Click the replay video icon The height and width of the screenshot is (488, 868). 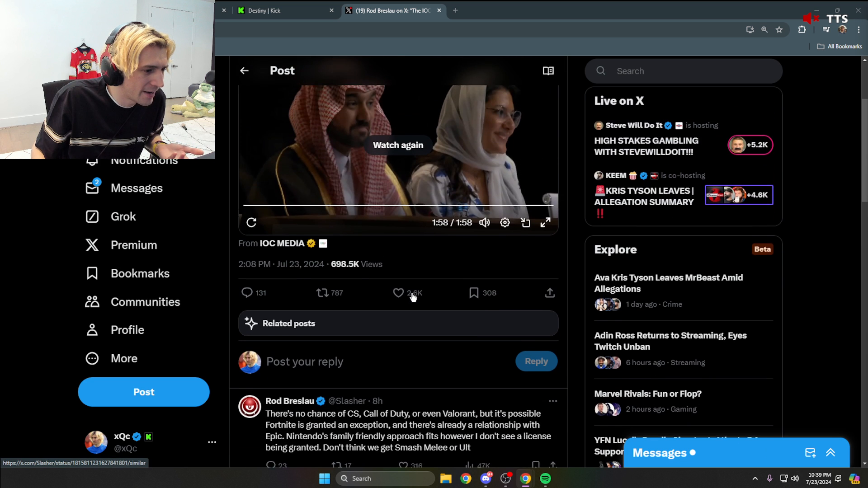[x=251, y=222]
